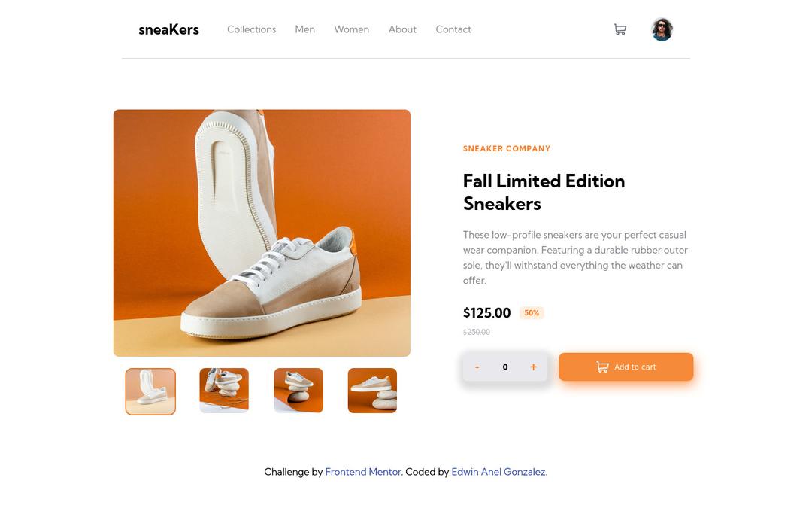Increase quantity with the plus button

click(533, 367)
